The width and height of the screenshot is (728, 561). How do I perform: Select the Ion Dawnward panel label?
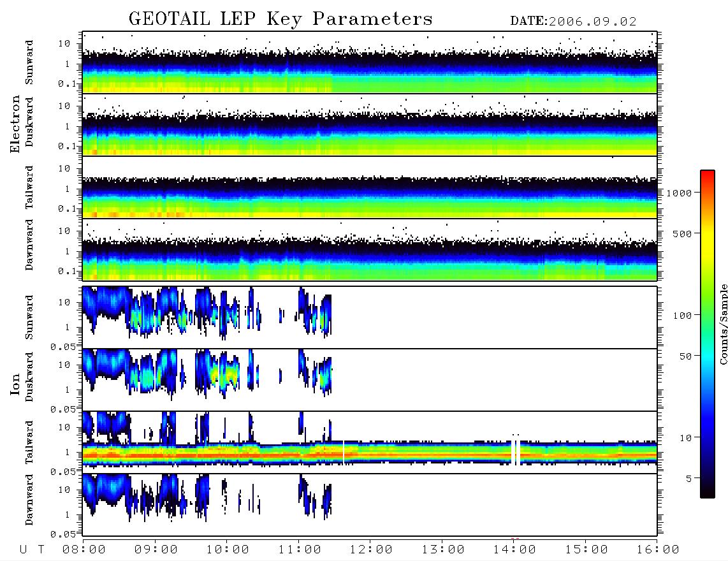tap(29, 500)
